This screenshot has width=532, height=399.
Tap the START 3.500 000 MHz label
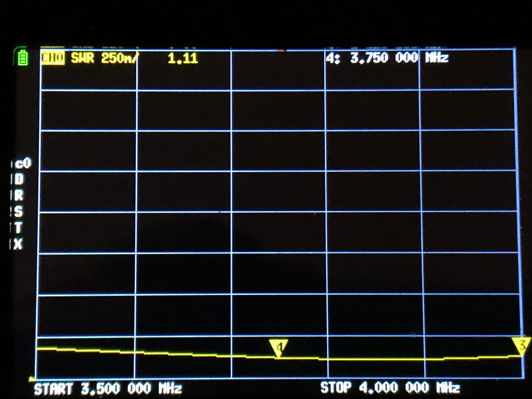(x=108, y=388)
